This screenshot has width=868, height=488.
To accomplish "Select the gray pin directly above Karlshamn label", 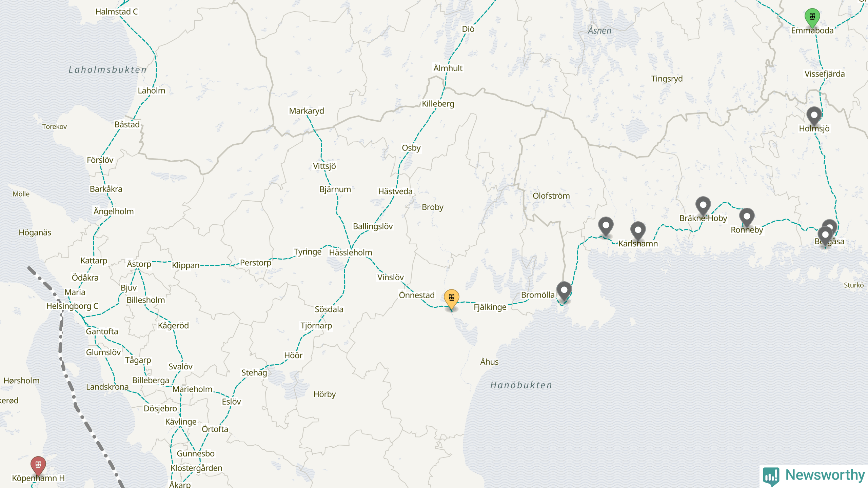I will [638, 231].
